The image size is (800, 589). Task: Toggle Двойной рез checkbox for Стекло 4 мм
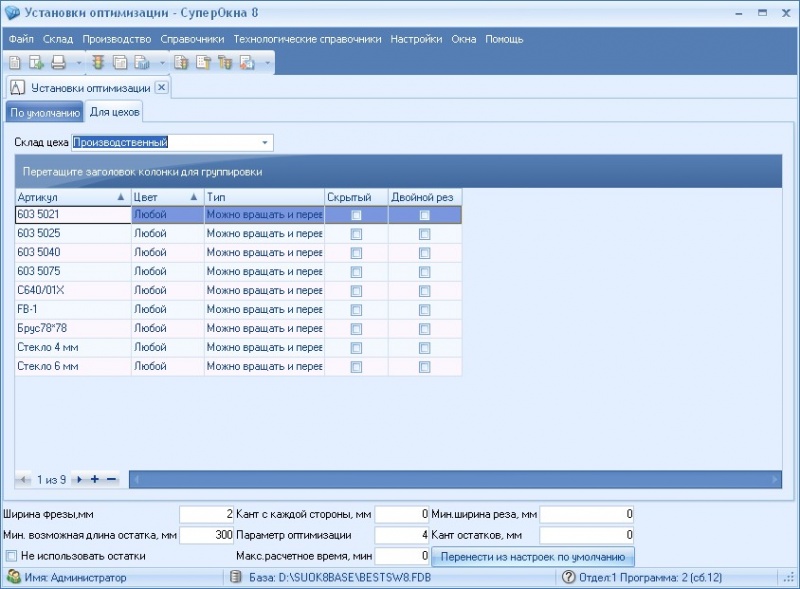(x=424, y=348)
